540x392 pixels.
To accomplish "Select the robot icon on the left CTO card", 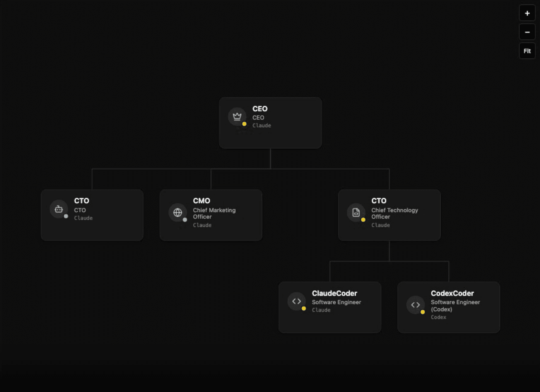I will [x=59, y=209].
